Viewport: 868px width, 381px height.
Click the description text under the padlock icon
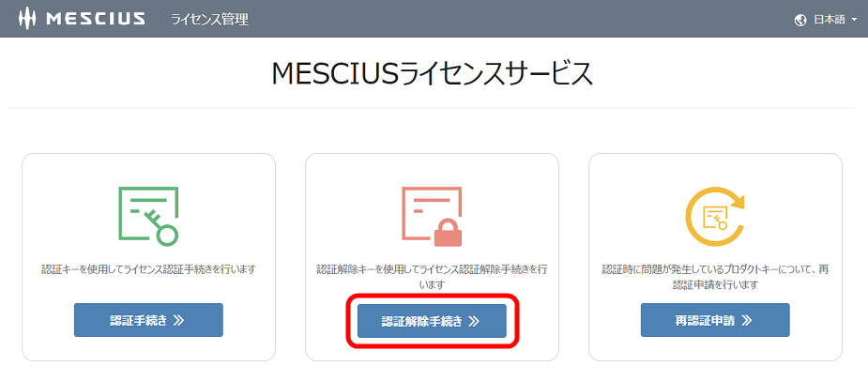click(432, 276)
